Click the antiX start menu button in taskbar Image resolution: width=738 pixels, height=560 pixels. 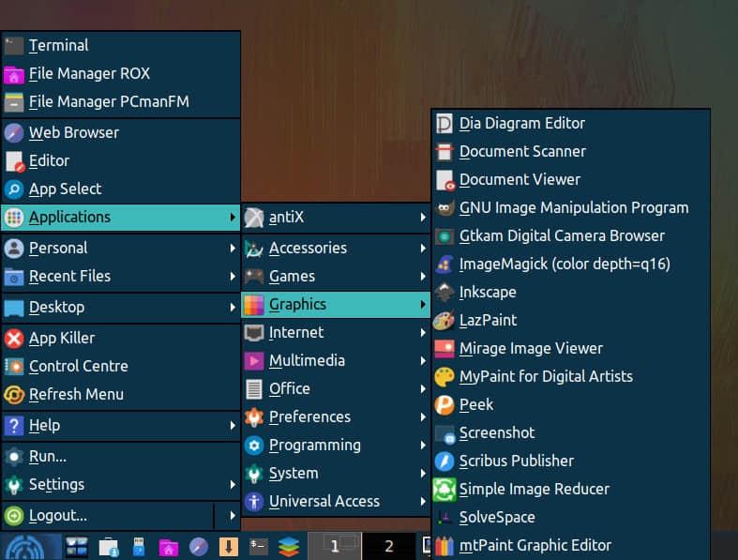click(x=29, y=546)
